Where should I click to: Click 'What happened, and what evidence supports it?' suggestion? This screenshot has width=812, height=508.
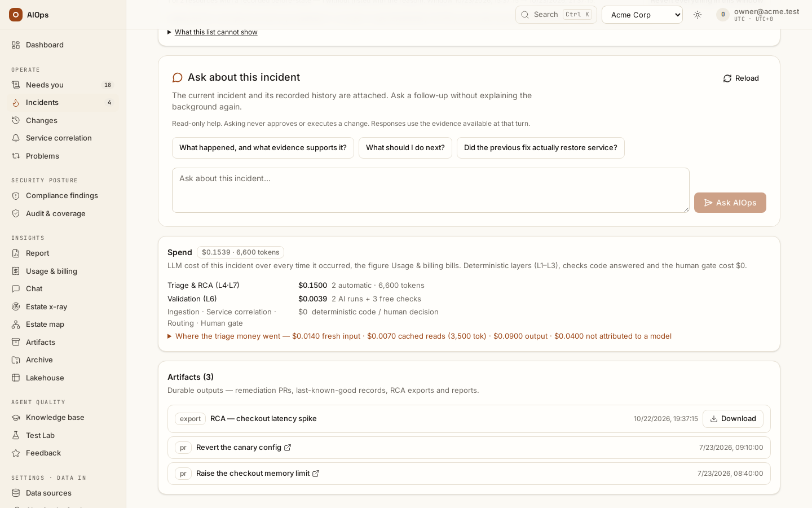click(x=263, y=148)
